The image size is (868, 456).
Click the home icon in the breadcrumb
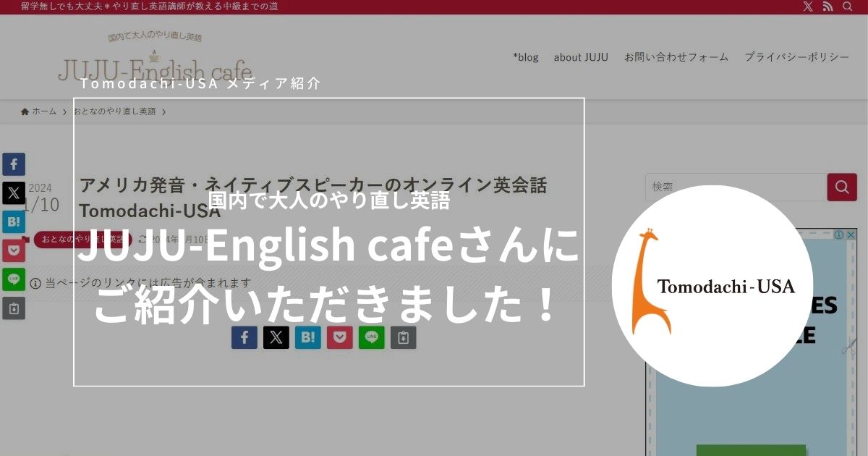(25, 111)
